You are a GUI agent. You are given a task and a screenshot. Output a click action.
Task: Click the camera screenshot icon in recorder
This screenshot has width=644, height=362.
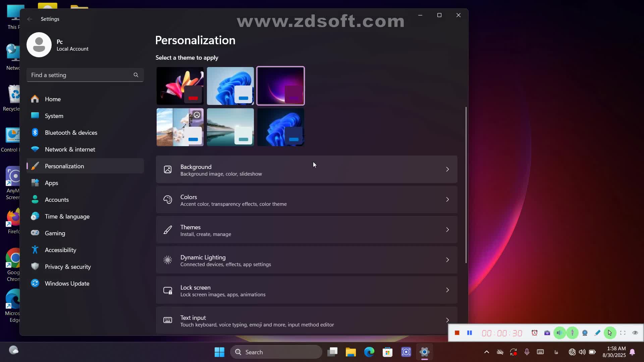(x=547, y=333)
